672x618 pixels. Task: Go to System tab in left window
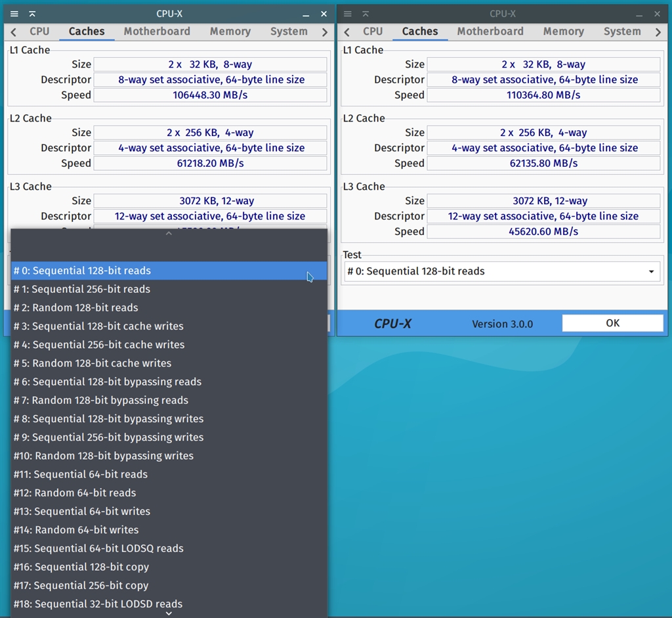click(289, 32)
